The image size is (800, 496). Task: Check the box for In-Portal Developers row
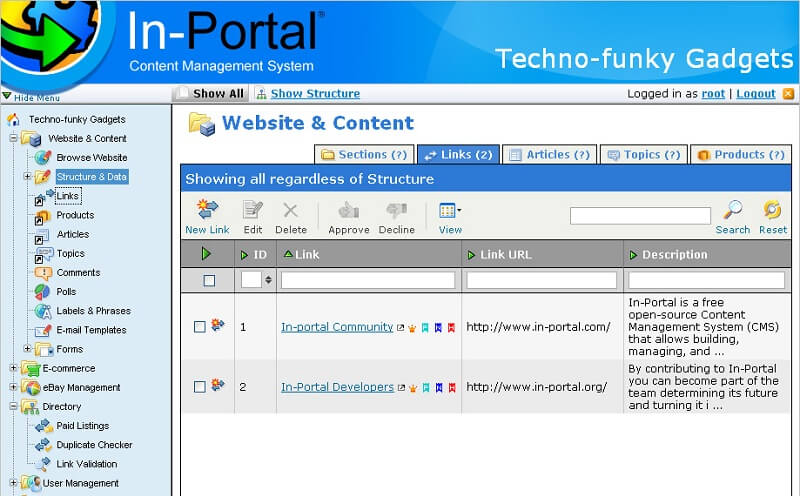click(200, 387)
